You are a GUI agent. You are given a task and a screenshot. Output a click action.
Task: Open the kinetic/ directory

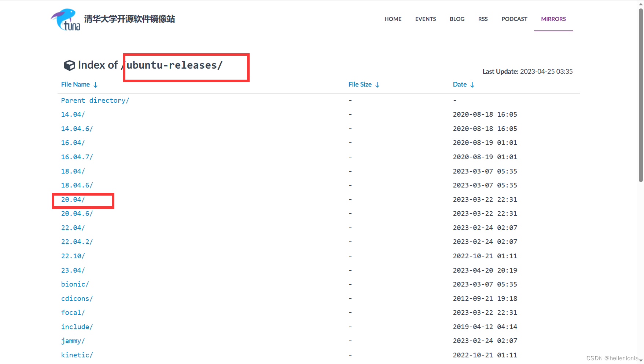click(77, 355)
